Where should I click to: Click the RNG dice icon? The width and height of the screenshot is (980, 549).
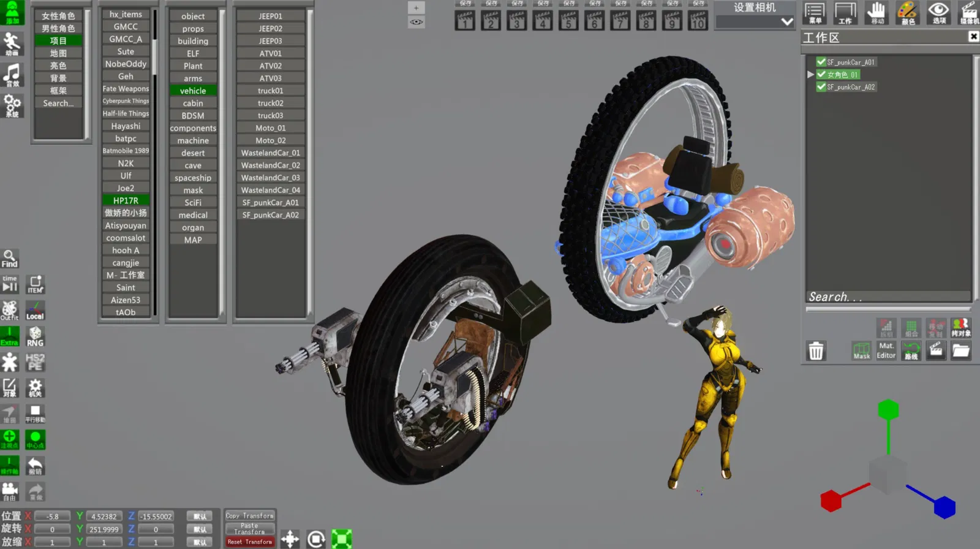[35, 336]
